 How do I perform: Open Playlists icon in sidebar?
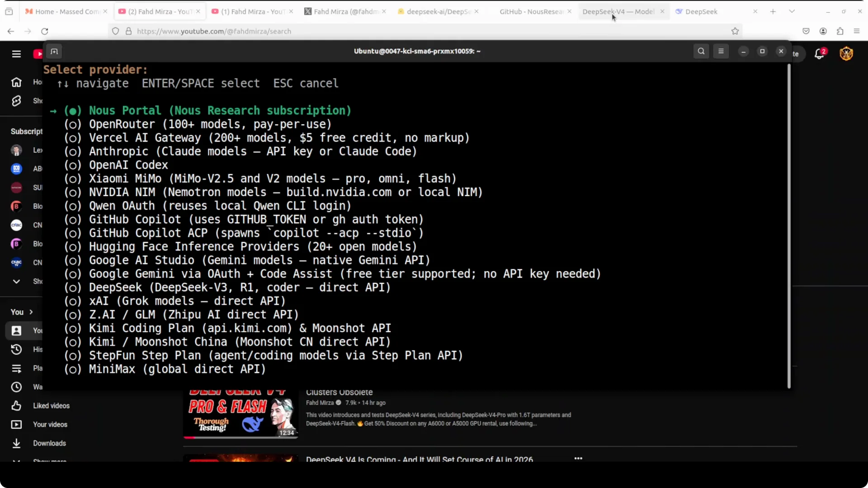pos(16,368)
